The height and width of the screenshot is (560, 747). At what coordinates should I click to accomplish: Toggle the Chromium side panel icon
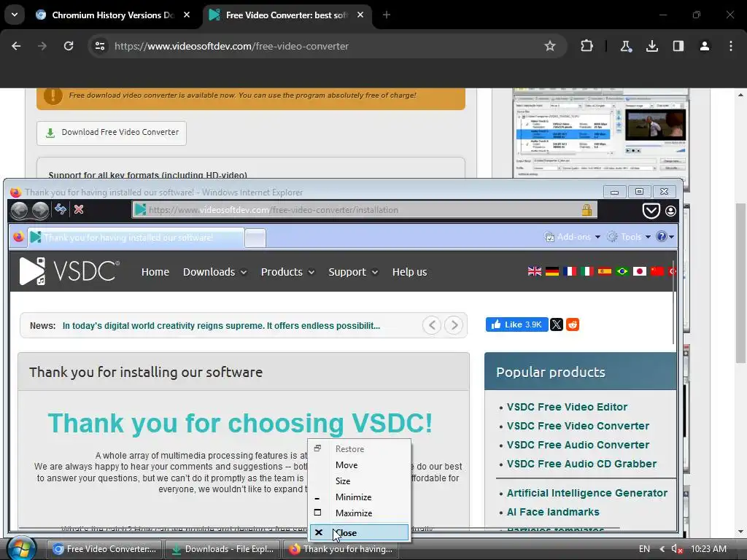point(678,46)
